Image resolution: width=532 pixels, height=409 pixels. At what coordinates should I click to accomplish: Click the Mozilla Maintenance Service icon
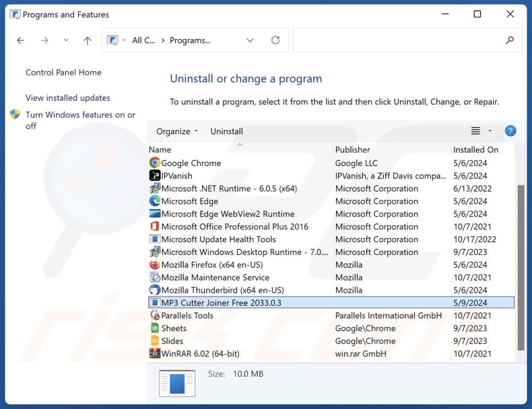(x=155, y=277)
